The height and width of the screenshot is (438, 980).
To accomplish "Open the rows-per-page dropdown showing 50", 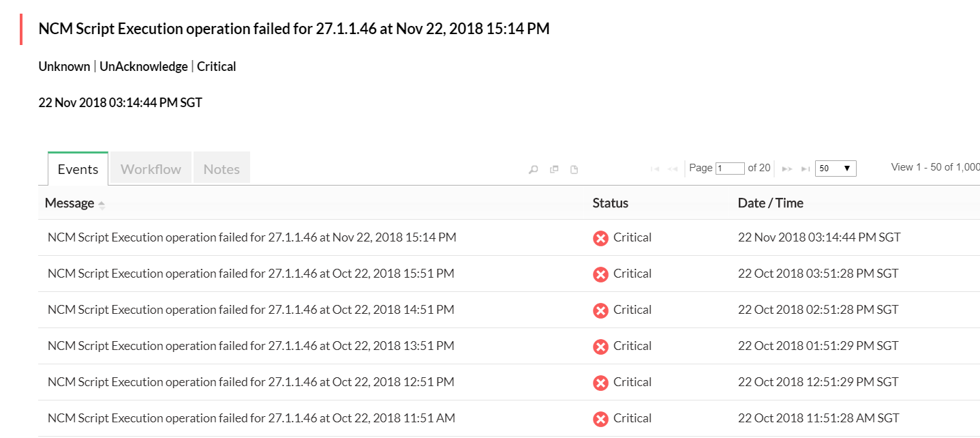I will [835, 169].
